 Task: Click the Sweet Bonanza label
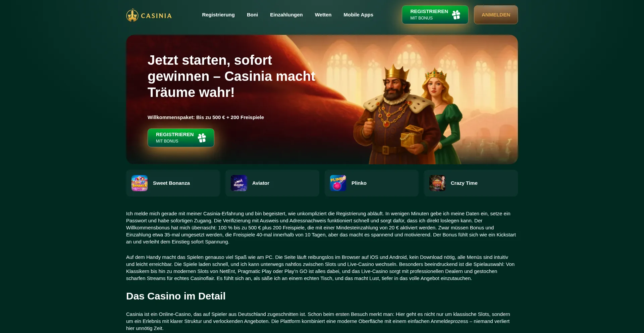point(171,183)
